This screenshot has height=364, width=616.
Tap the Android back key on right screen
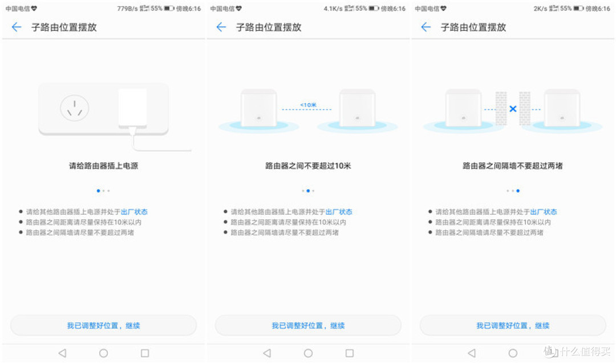click(472, 353)
